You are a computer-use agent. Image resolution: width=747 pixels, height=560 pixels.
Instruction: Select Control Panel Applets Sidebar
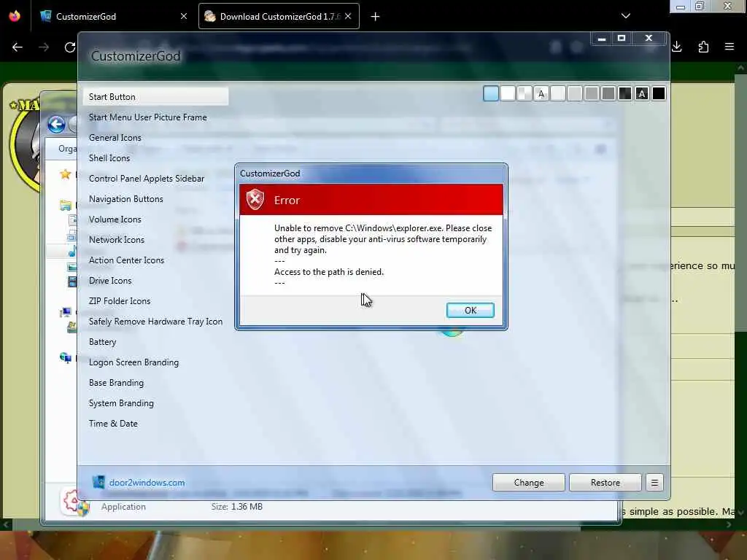146,179
